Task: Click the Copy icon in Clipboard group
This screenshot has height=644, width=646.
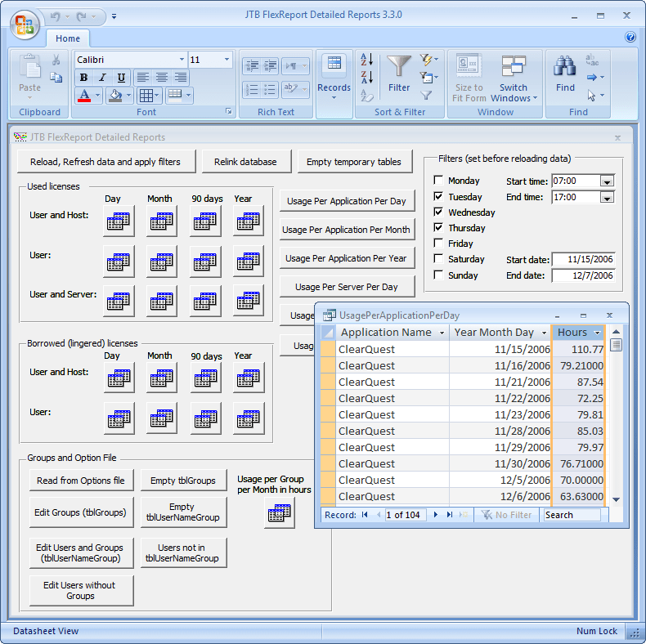Action: [x=56, y=78]
